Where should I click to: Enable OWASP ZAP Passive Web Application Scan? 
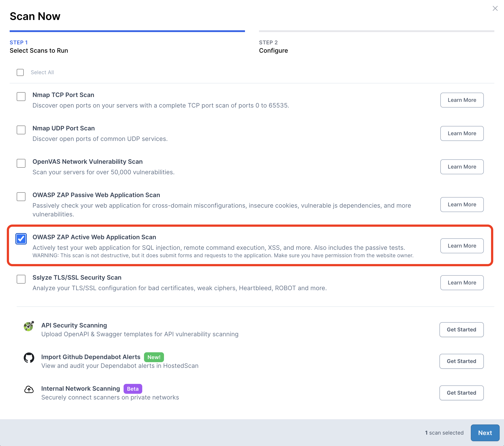tap(21, 196)
